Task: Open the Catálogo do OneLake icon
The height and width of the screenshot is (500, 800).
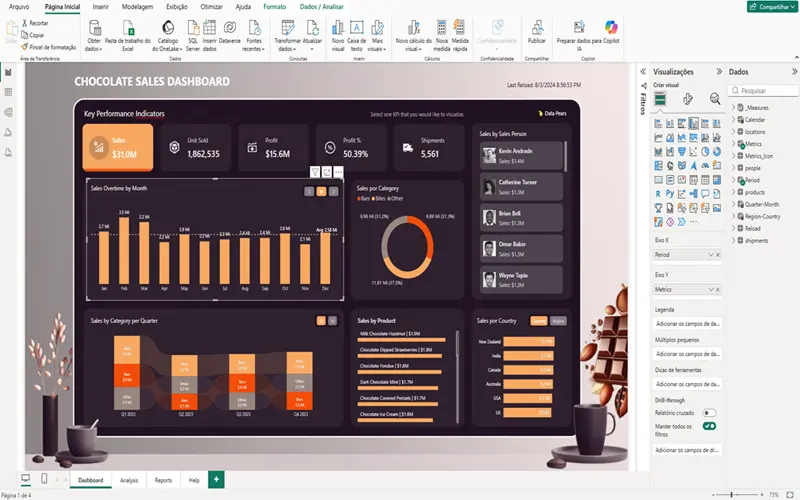Action: point(167,28)
